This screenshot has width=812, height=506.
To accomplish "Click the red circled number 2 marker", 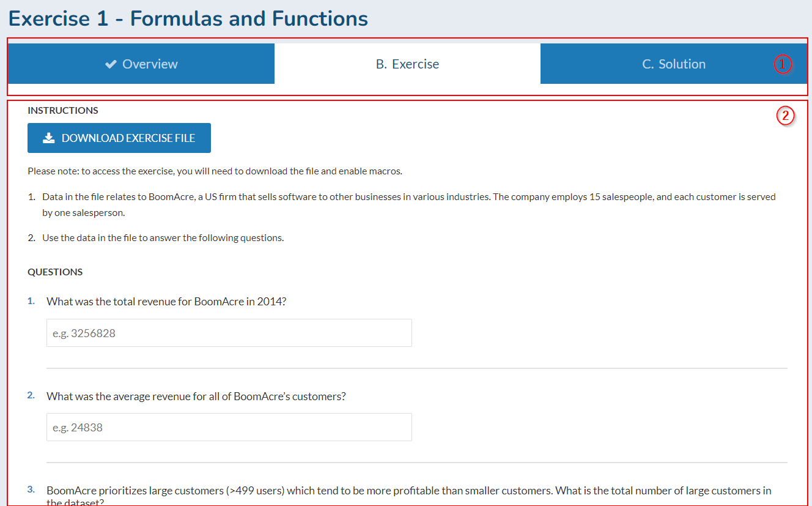I will tap(785, 116).
